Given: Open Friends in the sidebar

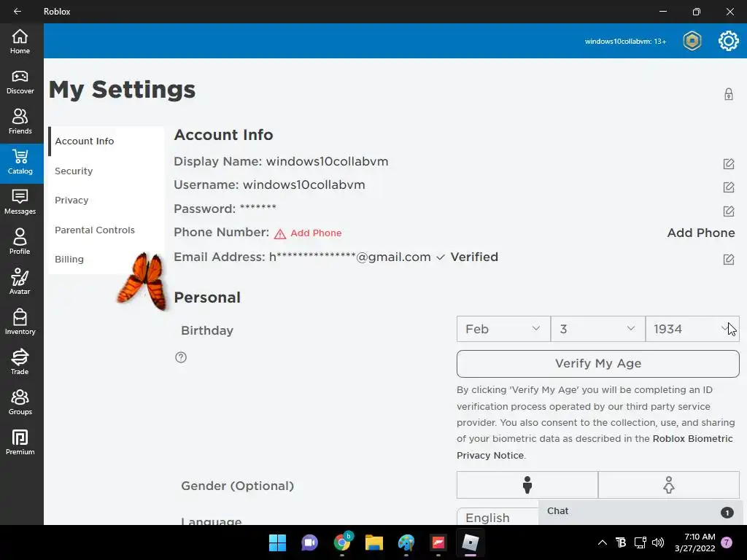Looking at the screenshot, I should click(20, 122).
